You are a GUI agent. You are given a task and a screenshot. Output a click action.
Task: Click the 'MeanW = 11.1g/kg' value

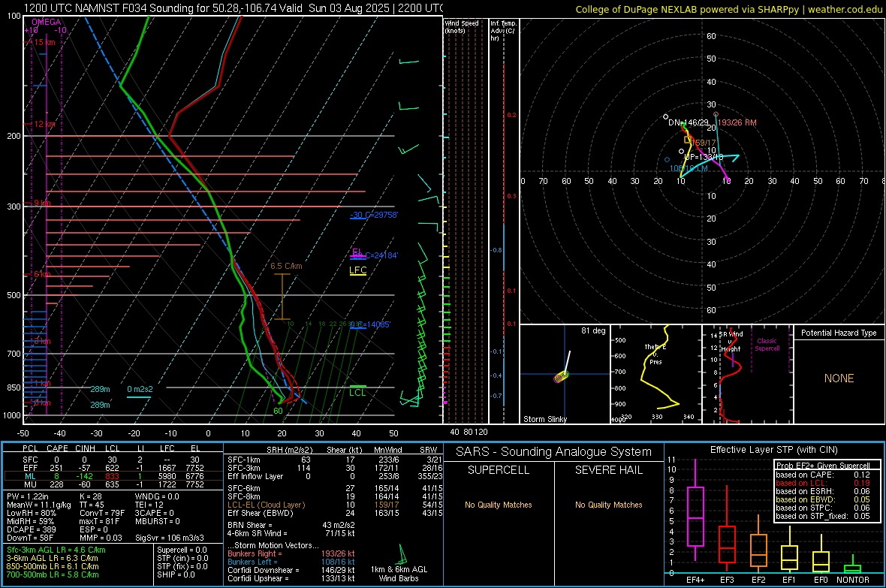pos(39,505)
